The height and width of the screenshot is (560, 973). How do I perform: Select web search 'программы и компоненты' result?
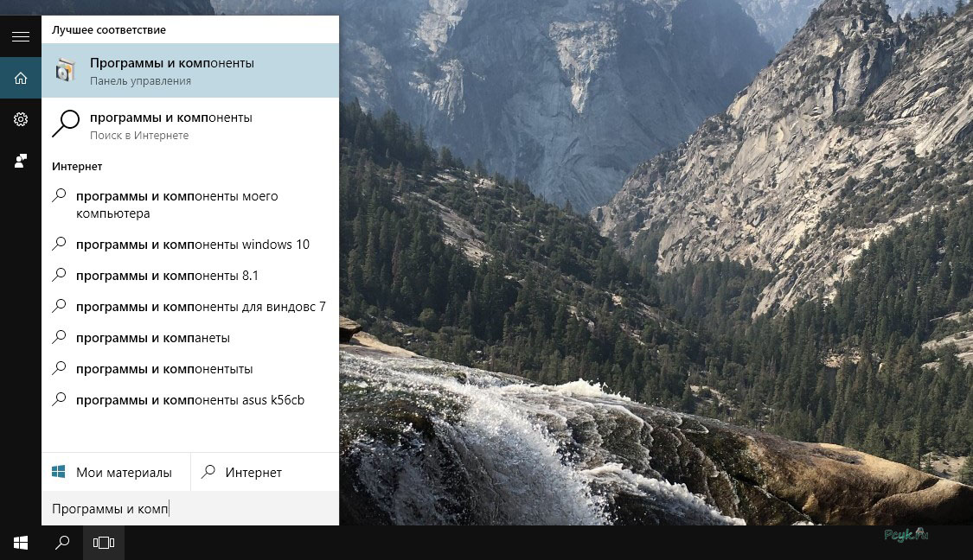click(190, 125)
